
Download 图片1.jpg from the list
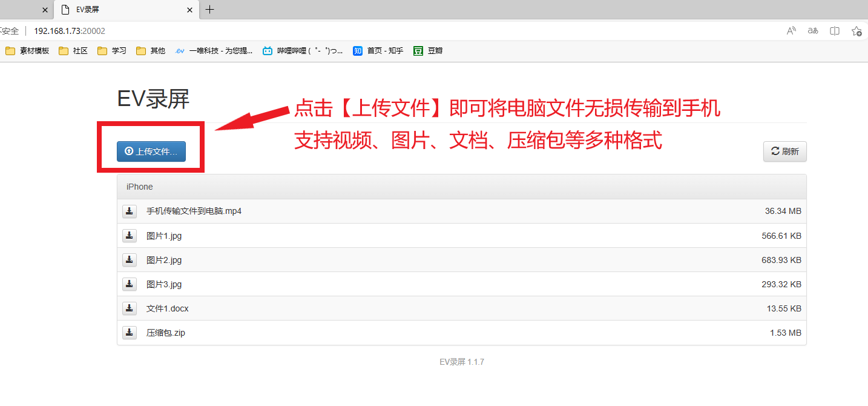(129, 235)
